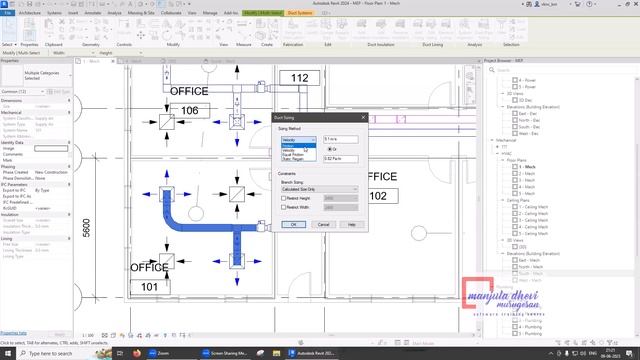Enable the Restrict Width checkbox
This screenshot has width=640, height=360.
click(x=284, y=207)
